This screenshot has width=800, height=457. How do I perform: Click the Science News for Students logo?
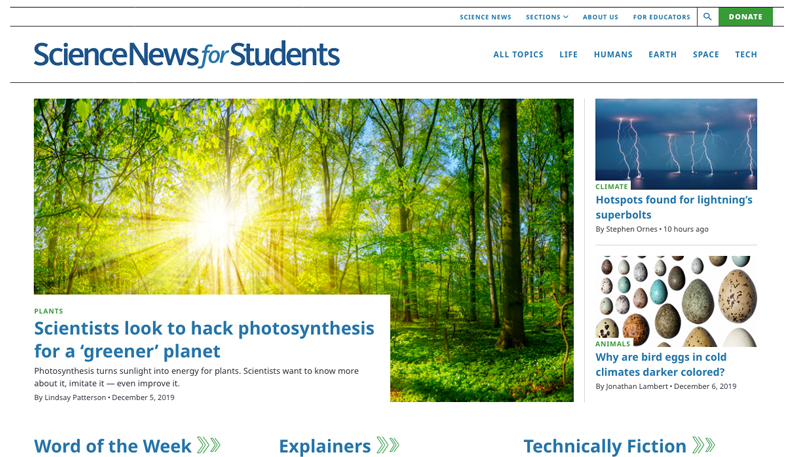(187, 55)
